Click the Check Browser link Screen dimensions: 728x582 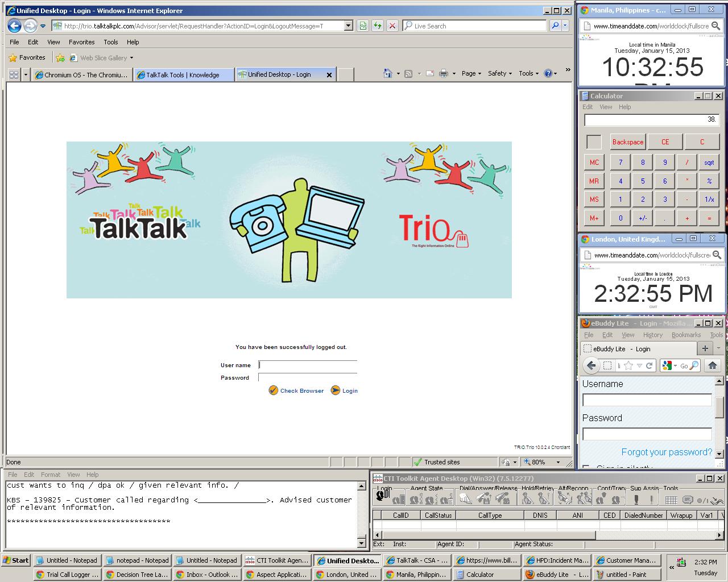(296, 390)
